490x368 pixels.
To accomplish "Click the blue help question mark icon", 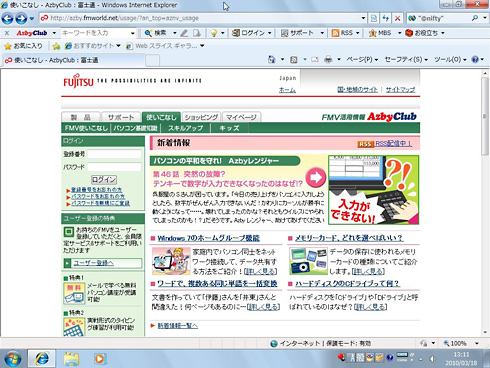I will (x=475, y=60).
